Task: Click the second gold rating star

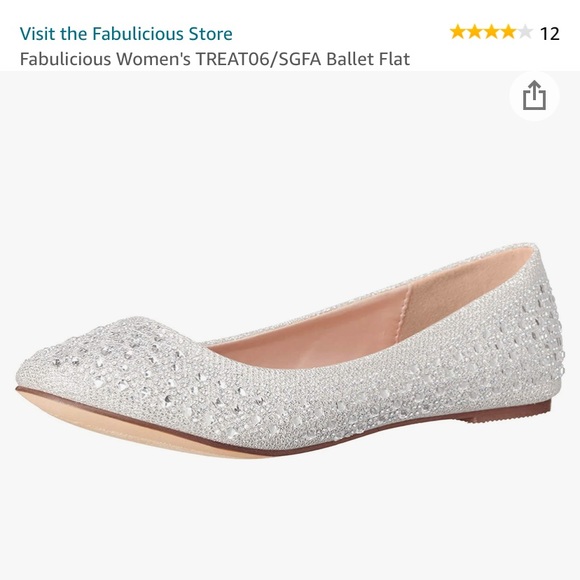Action: click(x=475, y=32)
